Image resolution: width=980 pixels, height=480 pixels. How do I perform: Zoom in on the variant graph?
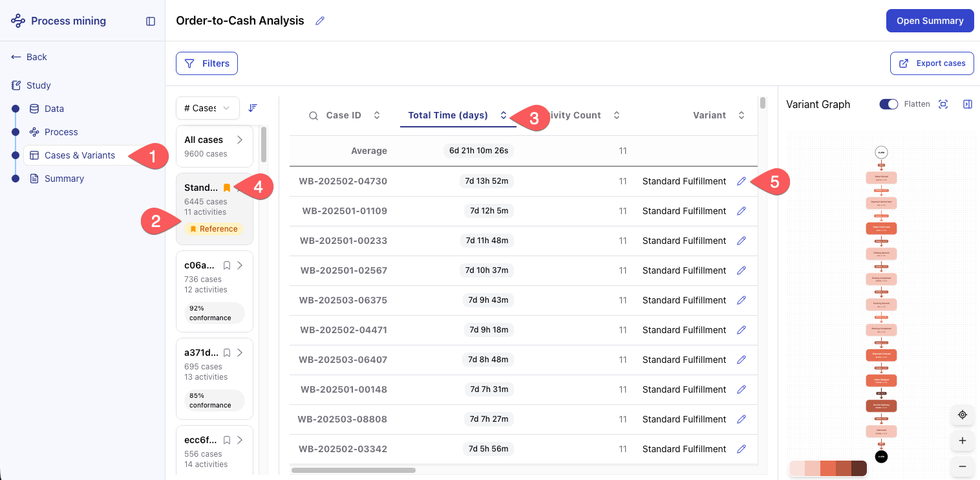[963, 441]
